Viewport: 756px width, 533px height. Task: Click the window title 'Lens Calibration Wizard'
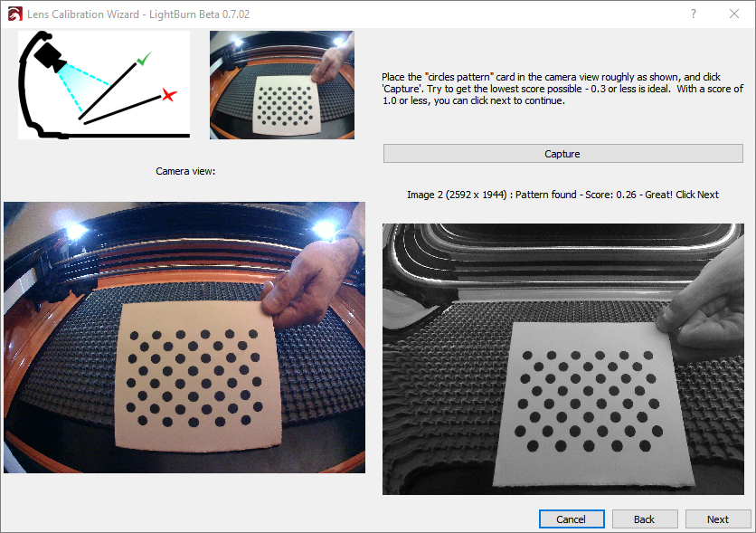tap(83, 14)
